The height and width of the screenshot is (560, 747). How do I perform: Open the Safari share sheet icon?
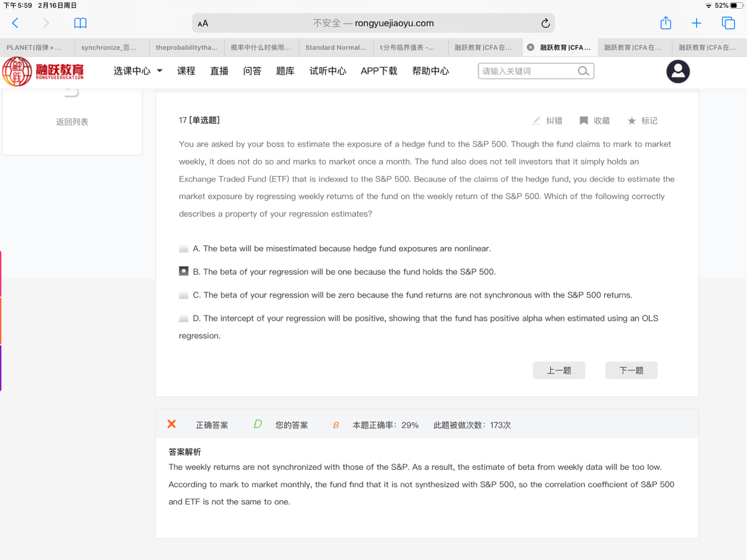click(x=666, y=23)
